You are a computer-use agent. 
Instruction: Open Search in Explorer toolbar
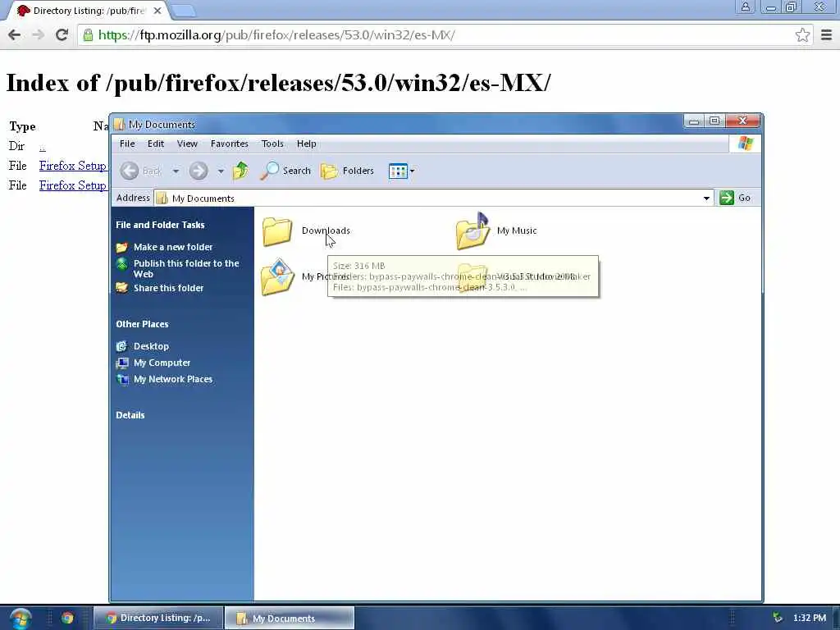[285, 171]
